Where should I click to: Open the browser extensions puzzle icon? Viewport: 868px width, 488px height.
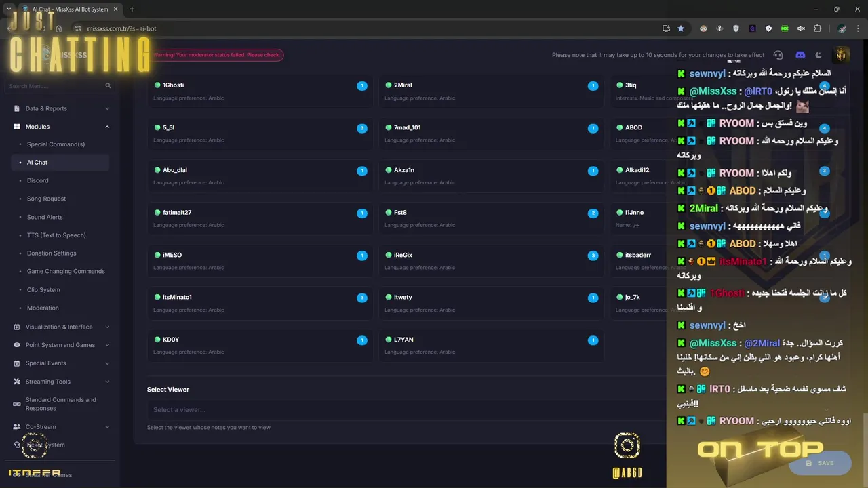point(817,28)
